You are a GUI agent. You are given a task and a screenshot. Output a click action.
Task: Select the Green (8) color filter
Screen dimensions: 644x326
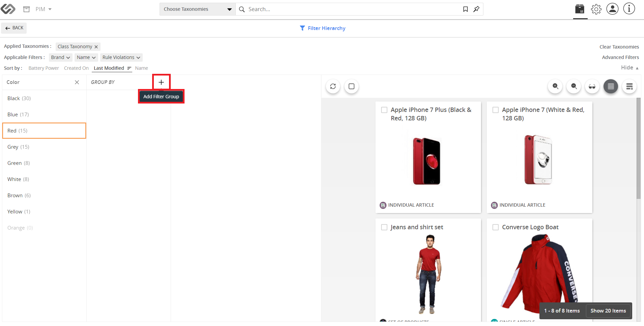pyautogui.click(x=44, y=163)
